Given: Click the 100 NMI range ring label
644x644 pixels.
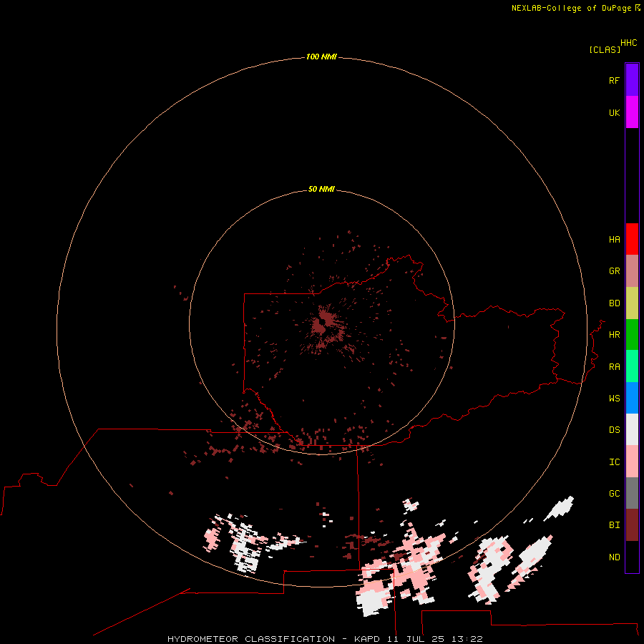Looking at the screenshot, I should [321, 57].
